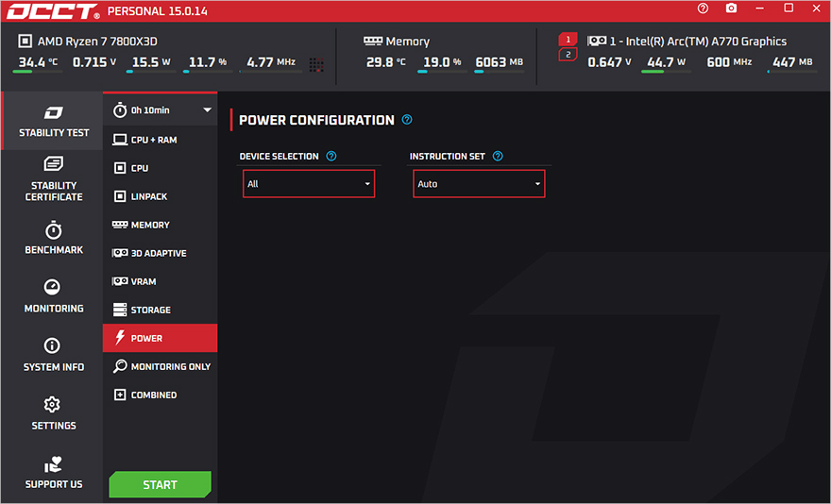Go to the Benchmark section

[54, 238]
